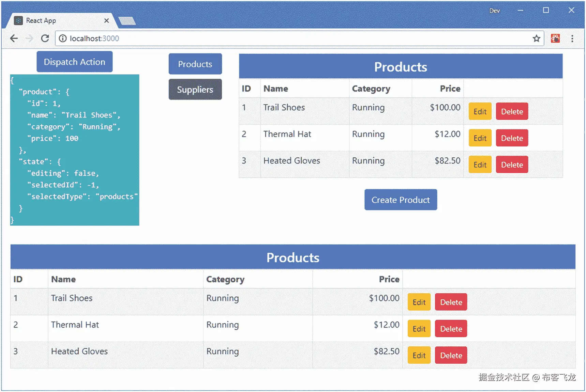Delete Thermal Hat in the lower table
This screenshot has height=392, width=586.
pos(451,329)
